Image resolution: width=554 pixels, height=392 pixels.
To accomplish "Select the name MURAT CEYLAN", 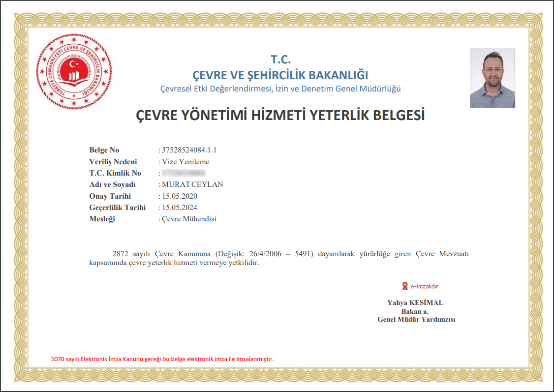I will tap(192, 184).
